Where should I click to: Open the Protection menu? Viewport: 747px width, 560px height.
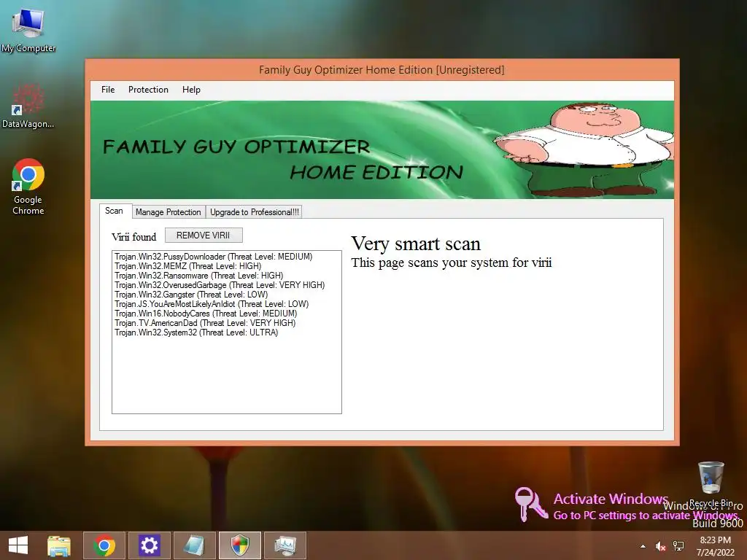click(x=148, y=90)
